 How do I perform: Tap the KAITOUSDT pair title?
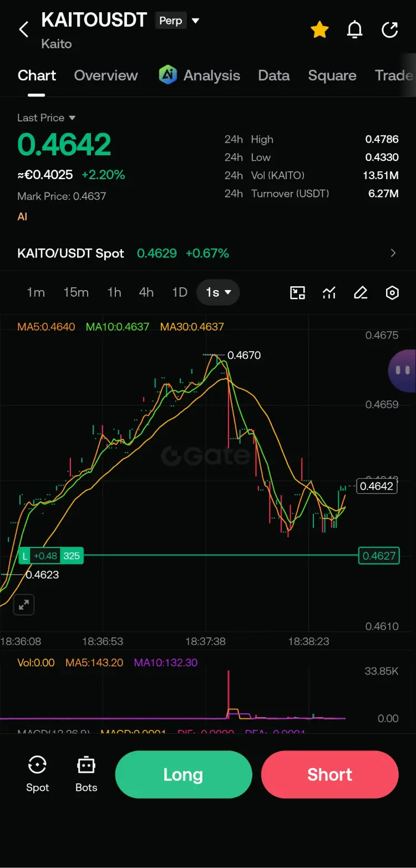pyautogui.click(x=94, y=21)
